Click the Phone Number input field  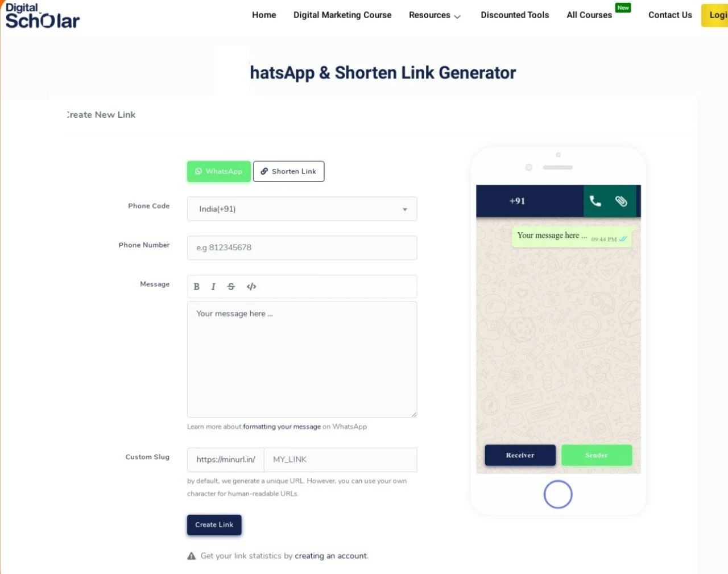(302, 248)
